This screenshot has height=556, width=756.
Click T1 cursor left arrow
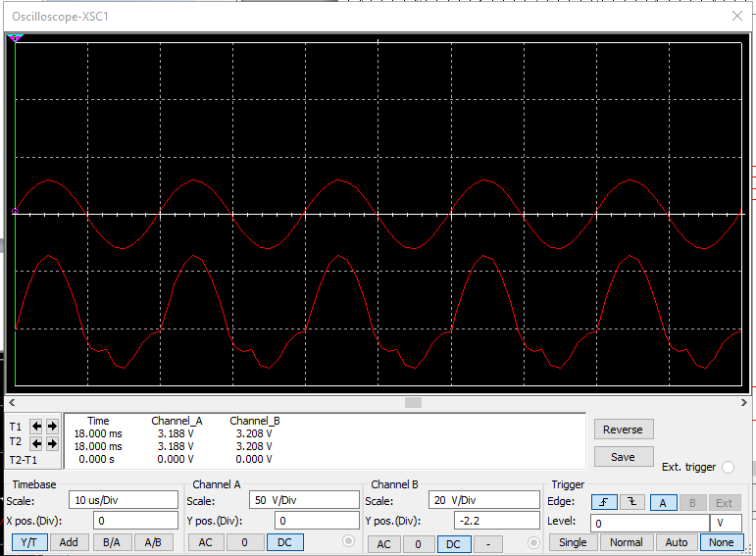pyautogui.click(x=36, y=427)
